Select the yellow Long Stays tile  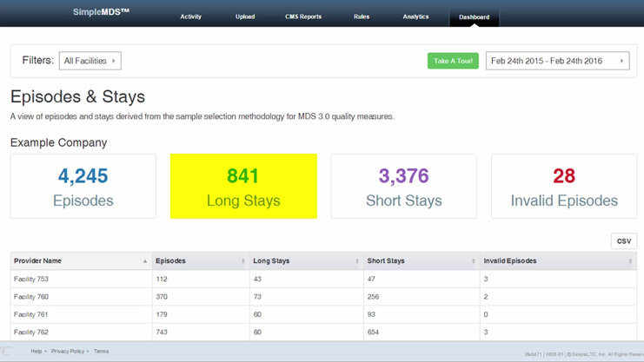[x=243, y=186]
